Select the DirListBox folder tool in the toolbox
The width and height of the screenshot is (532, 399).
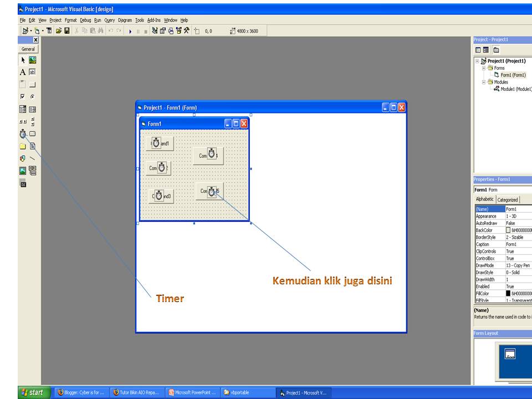point(23,146)
